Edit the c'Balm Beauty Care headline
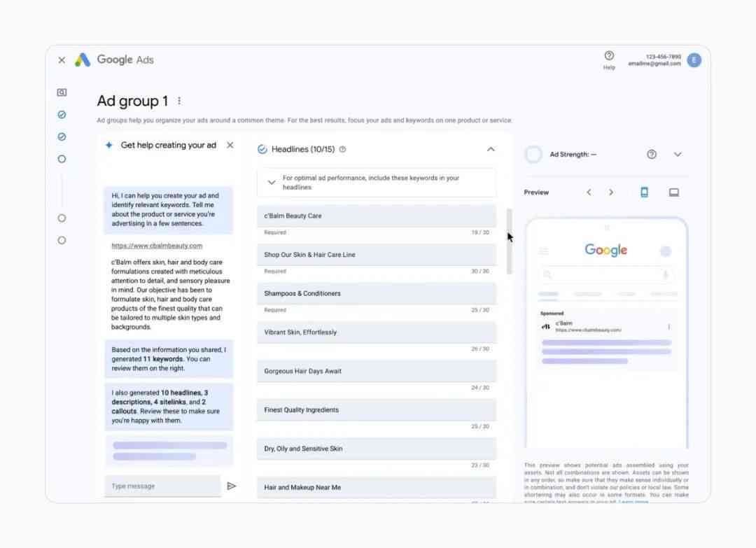This screenshot has width=756, height=548. click(x=377, y=216)
